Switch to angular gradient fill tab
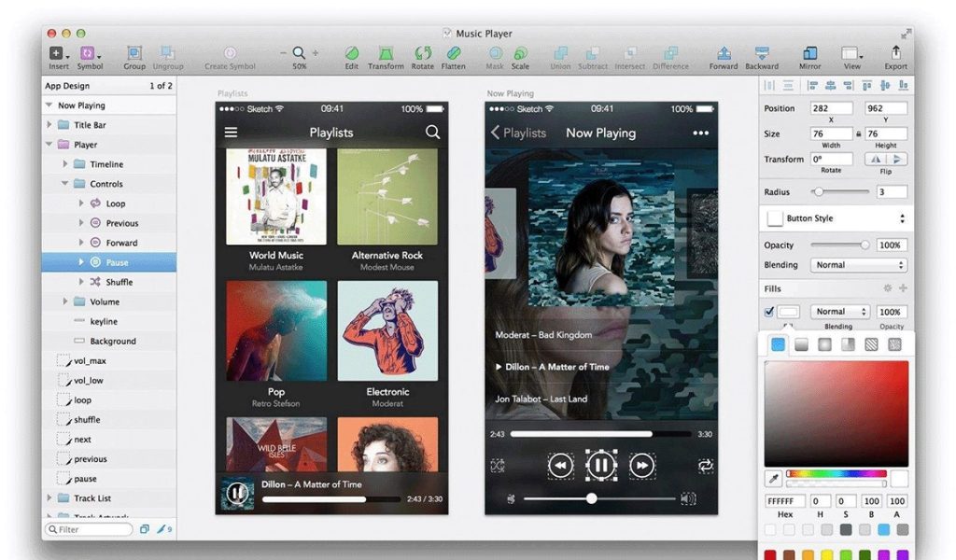 (x=848, y=344)
